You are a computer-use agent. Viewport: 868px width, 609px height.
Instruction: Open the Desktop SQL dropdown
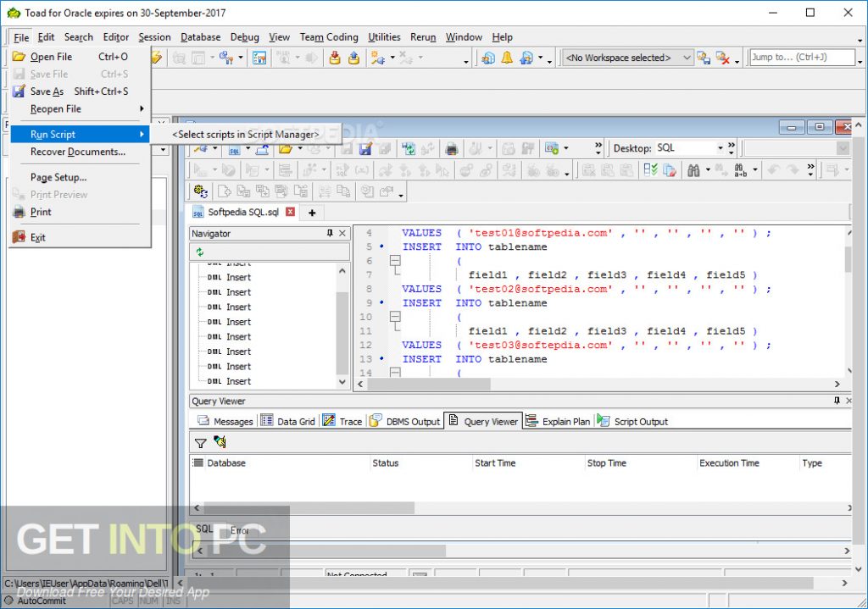[x=721, y=148]
